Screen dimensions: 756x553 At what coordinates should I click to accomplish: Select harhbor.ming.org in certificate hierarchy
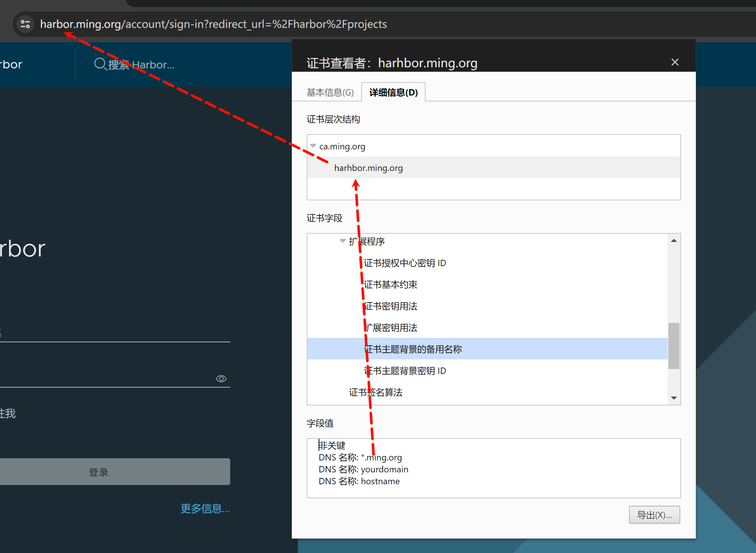pos(368,168)
